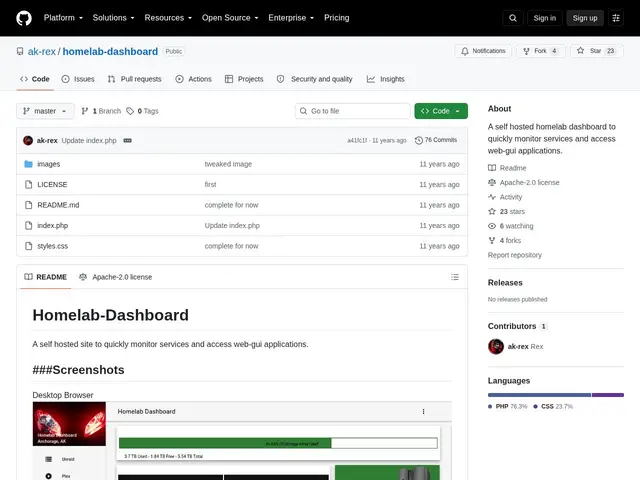Image resolution: width=640 pixels, height=480 pixels.
Task: Click the README.md file icon
Action: pos(28,205)
